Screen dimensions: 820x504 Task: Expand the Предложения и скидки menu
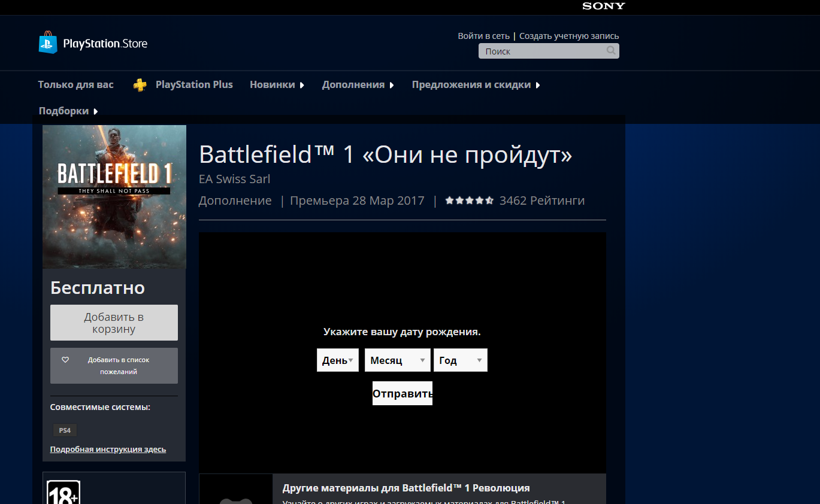(476, 85)
